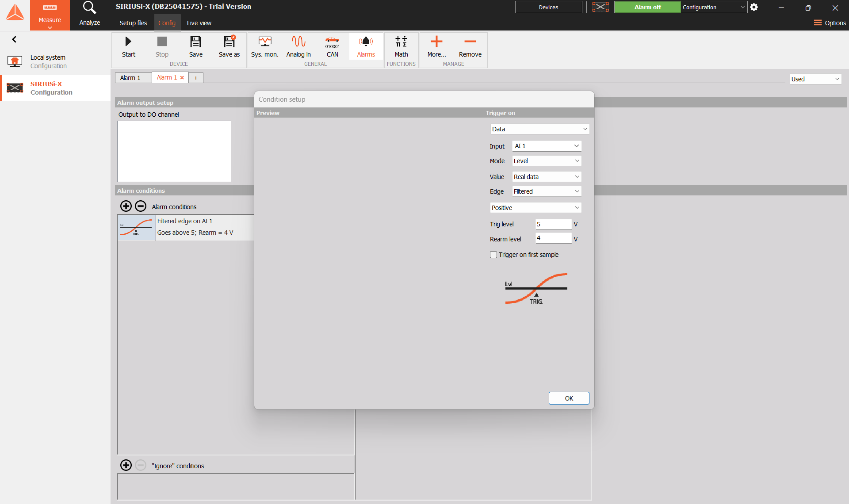Image resolution: width=849 pixels, height=504 pixels.
Task: Switch to Live view tab
Action: 199,23
